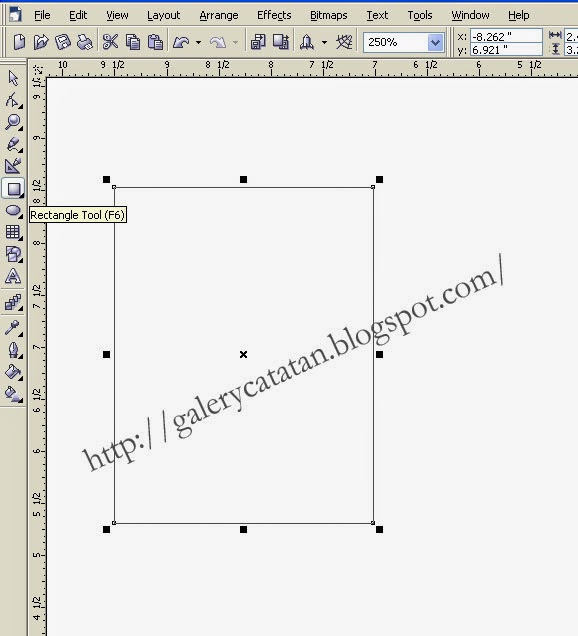Open the Effects menu
The image size is (578, 636).
coord(274,15)
